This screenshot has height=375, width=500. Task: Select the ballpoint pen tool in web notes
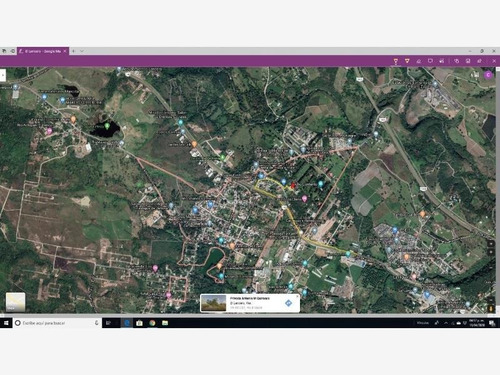396,61
